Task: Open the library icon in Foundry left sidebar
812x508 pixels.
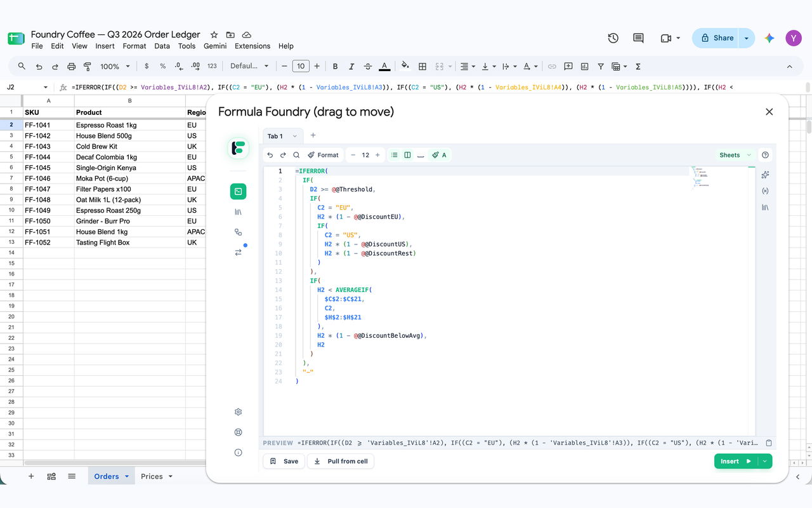Action: coord(238,212)
